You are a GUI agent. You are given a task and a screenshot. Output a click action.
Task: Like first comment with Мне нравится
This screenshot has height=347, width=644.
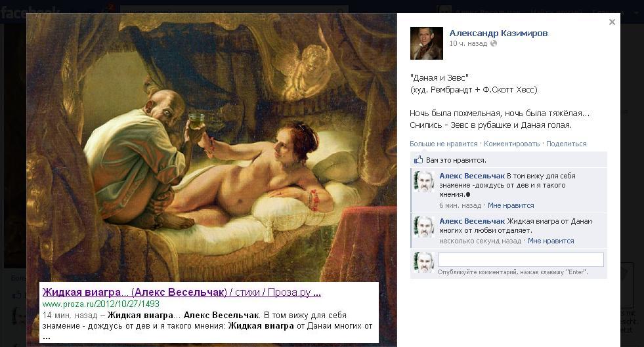(x=511, y=205)
